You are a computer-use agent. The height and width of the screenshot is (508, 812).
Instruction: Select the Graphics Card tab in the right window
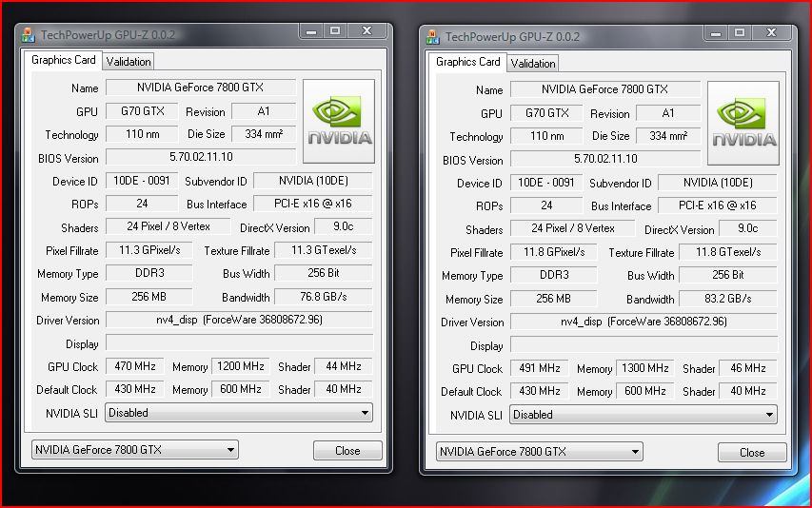coord(467,62)
